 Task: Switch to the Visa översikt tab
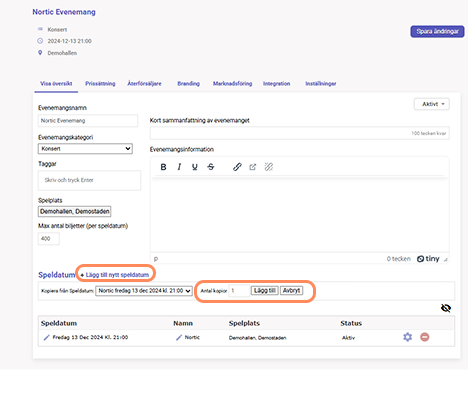56,84
